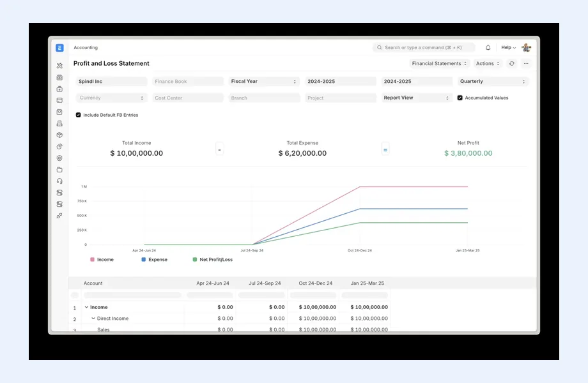Viewport: 588px width, 383px height.
Task: Refresh the report with the reload icon
Action: (x=512, y=64)
